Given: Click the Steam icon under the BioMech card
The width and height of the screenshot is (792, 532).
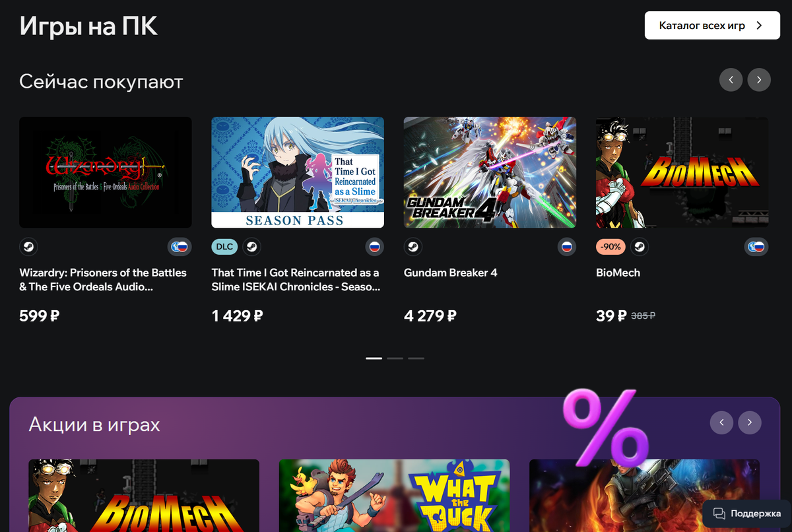Looking at the screenshot, I should click(x=639, y=247).
